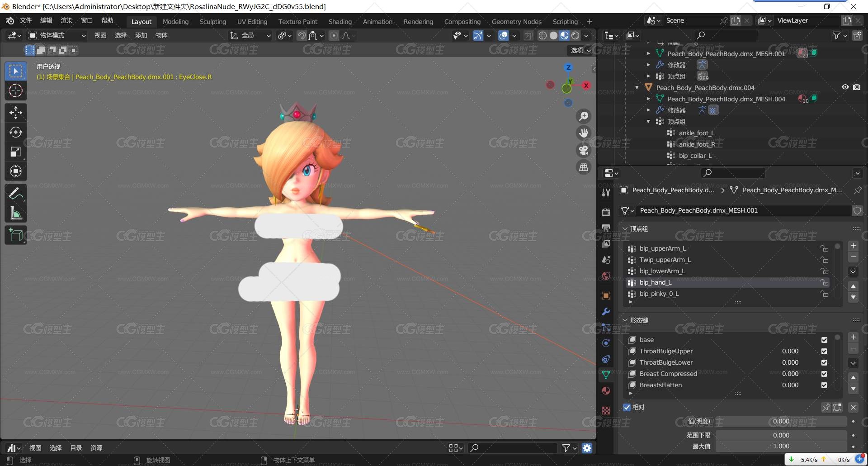Select the Move tool
The height and width of the screenshot is (466, 868).
point(16,113)
